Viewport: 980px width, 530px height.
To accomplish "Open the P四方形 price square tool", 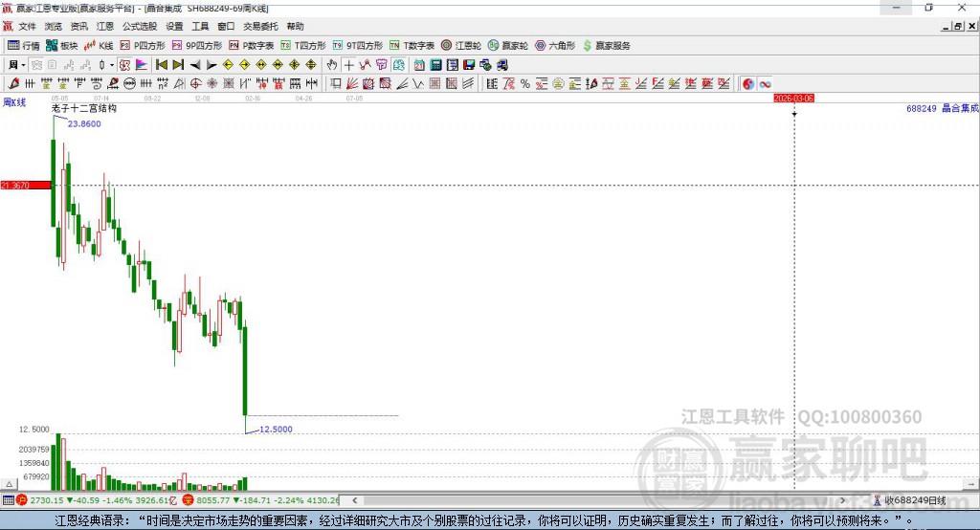I will pos(143,46).
